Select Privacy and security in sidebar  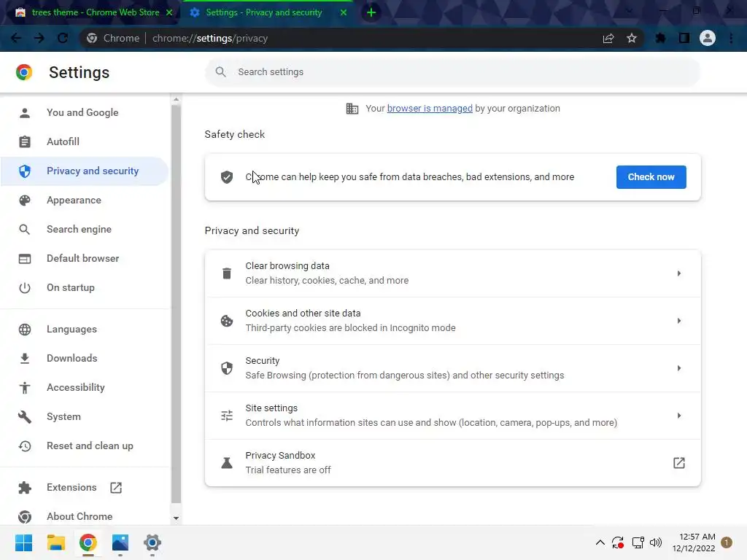pyautogui.click(x=84, y=171)
